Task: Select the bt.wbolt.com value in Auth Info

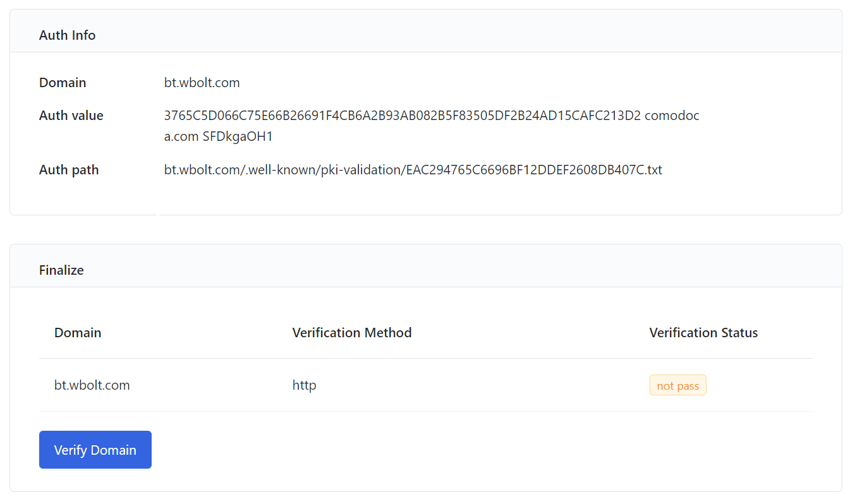Action: click(x=202, y=83)
